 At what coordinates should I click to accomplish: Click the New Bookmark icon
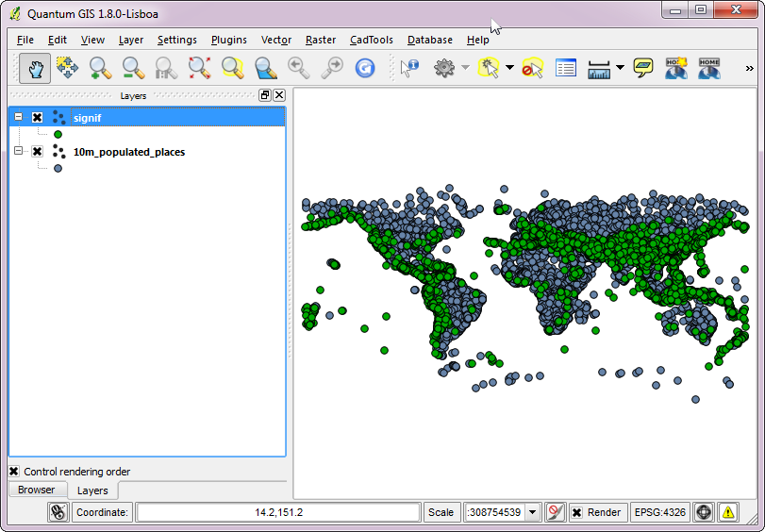coord(676,68)
